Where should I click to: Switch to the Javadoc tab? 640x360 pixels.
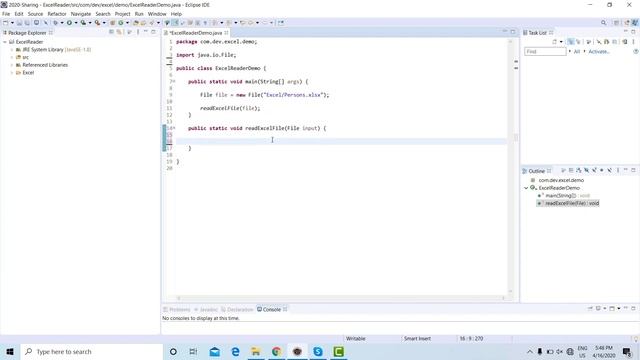coord(206,309)
